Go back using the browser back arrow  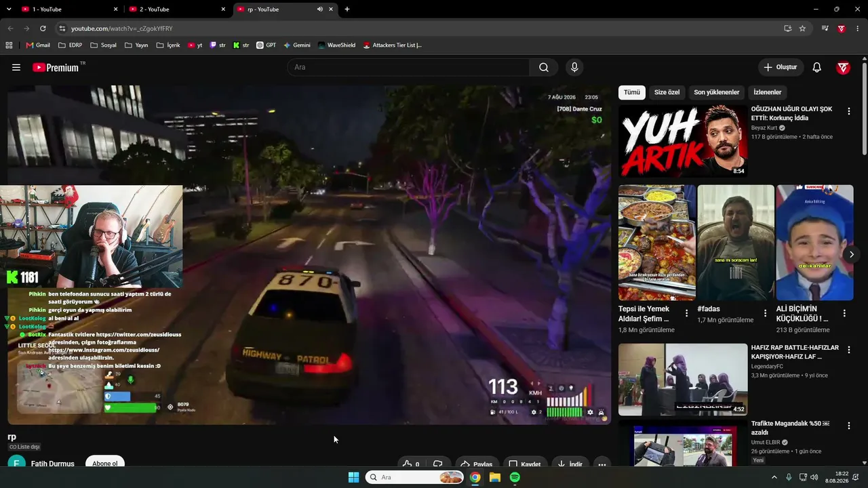(x=10, y=28)
